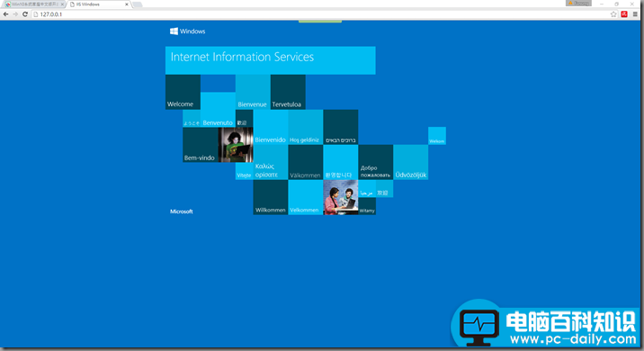Click the Welkom tile

click(x=437, y=136)
